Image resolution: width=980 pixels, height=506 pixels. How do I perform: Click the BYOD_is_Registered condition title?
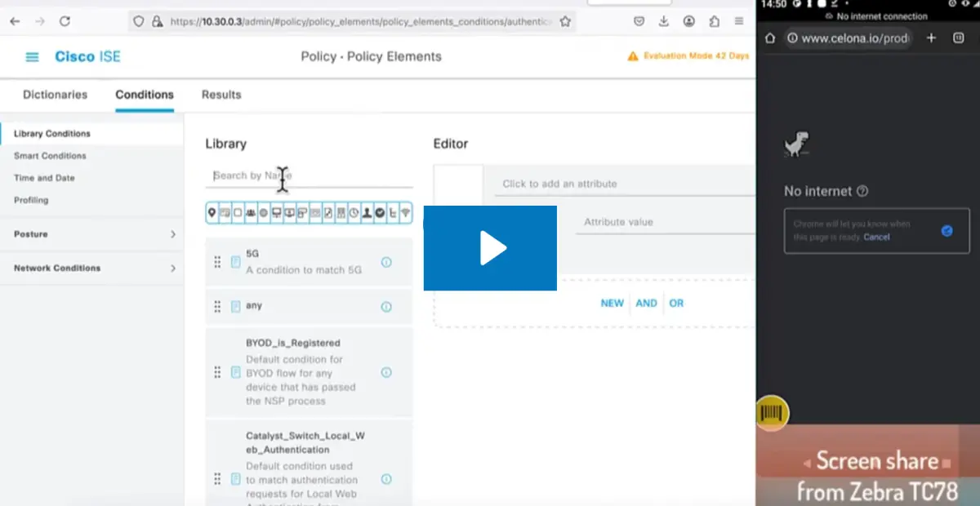(293, 343)
